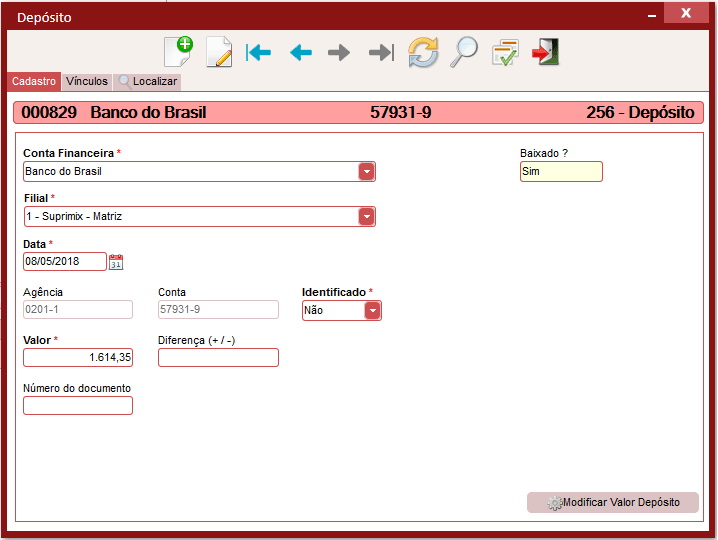
Task: Refresh the record with circular arrows icon
Action: (x=423, y=52)
